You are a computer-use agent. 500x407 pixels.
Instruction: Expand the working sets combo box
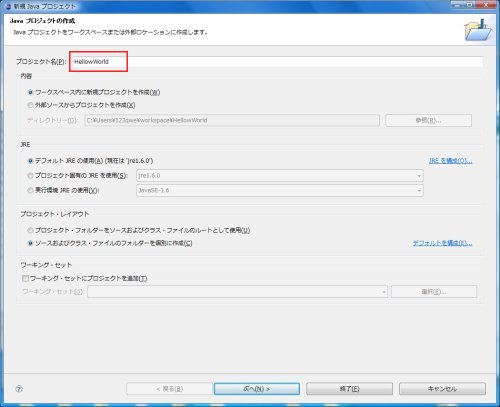[x=237, y=292]
